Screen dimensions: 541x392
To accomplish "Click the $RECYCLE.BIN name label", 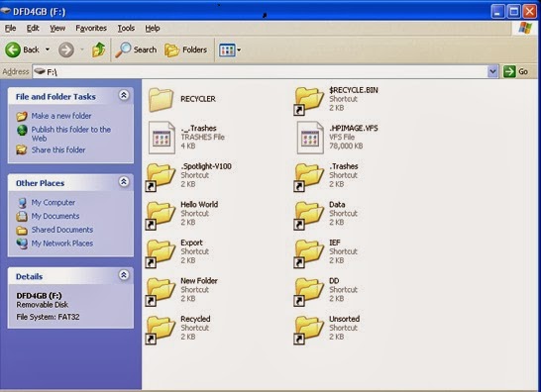I will point(354,90).
